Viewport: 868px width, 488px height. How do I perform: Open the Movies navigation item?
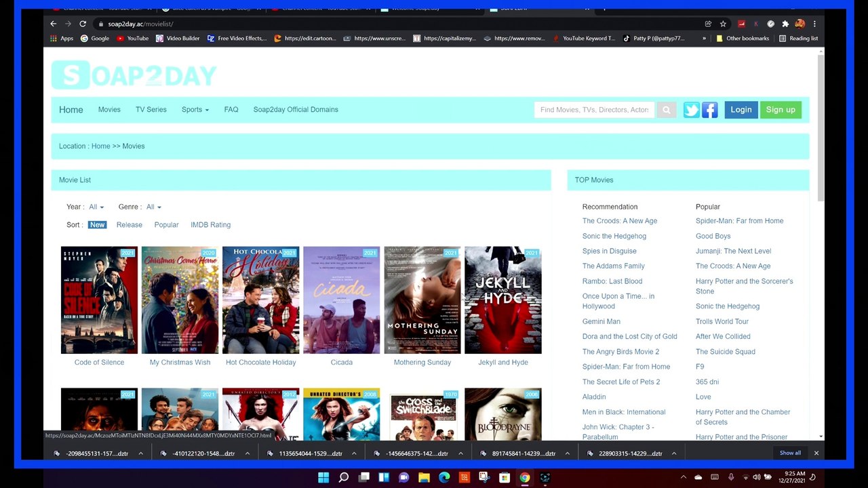[109, 110]
